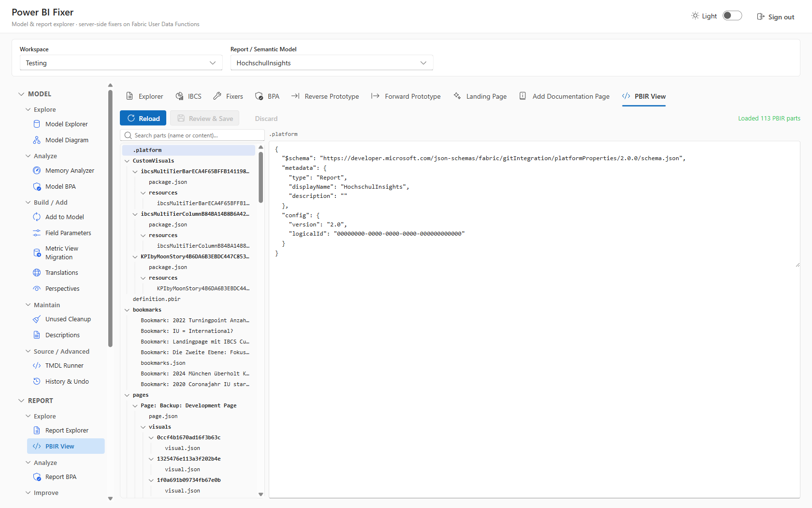812x508 pixels.
Task: Open the Reverse Prototype tab
Action: pos(325,96)
